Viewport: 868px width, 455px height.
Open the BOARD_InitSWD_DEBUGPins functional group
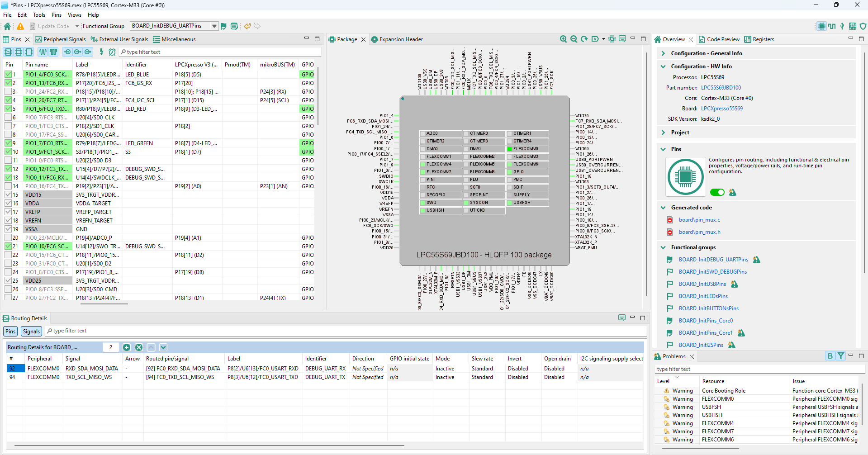pyautogui.click(x=712, y=272)
